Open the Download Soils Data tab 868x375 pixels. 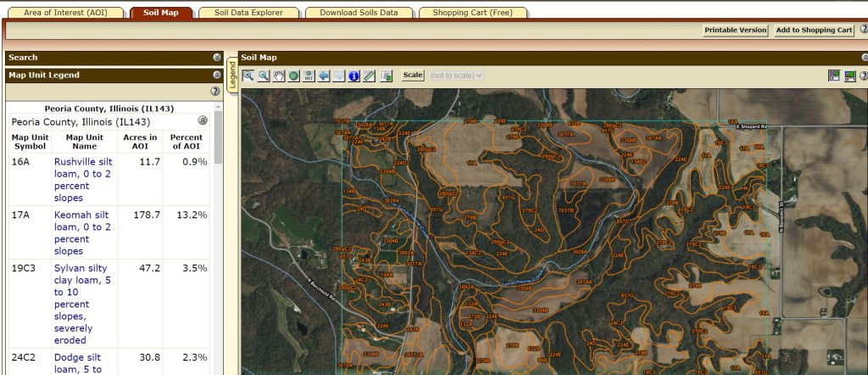(359, 13)
